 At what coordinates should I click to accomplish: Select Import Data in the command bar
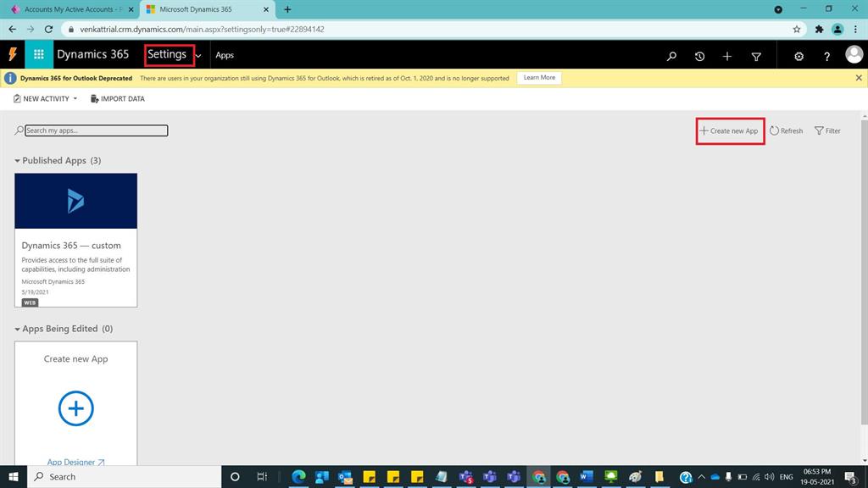click(x=116, y=98)
